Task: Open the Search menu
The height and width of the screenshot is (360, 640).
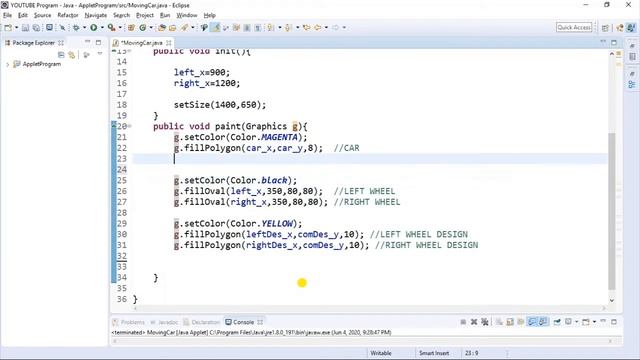Action: click(121, 15)
